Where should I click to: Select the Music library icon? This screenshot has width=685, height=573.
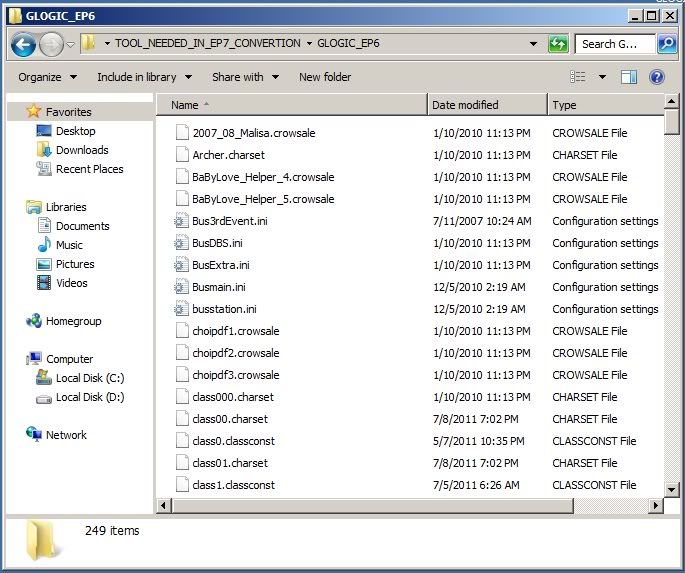tap(44, 245)
